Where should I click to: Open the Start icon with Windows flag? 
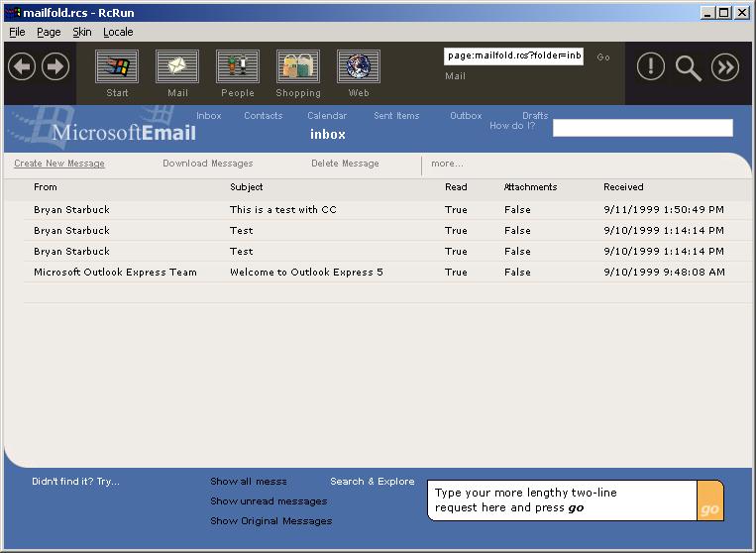coord(117,66)
